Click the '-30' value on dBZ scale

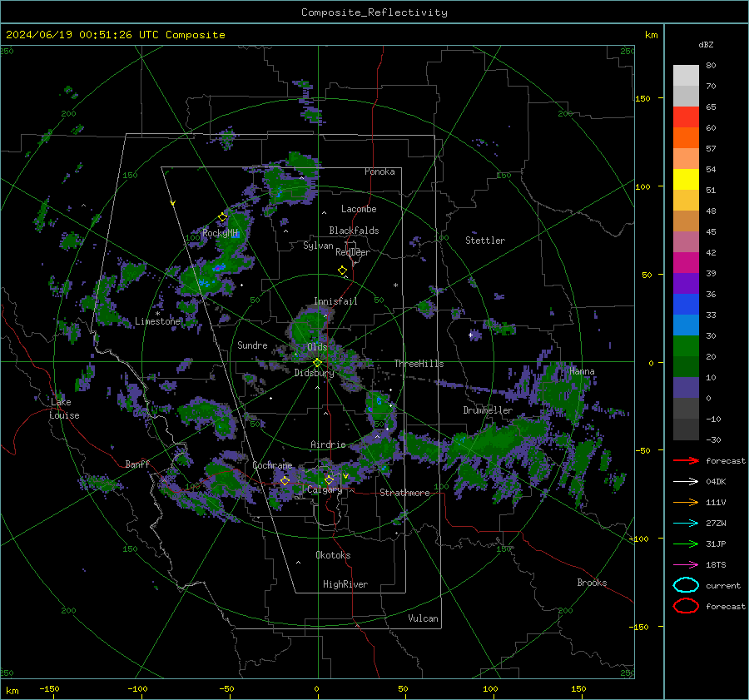pyautogui.click(x=713, y=439)
